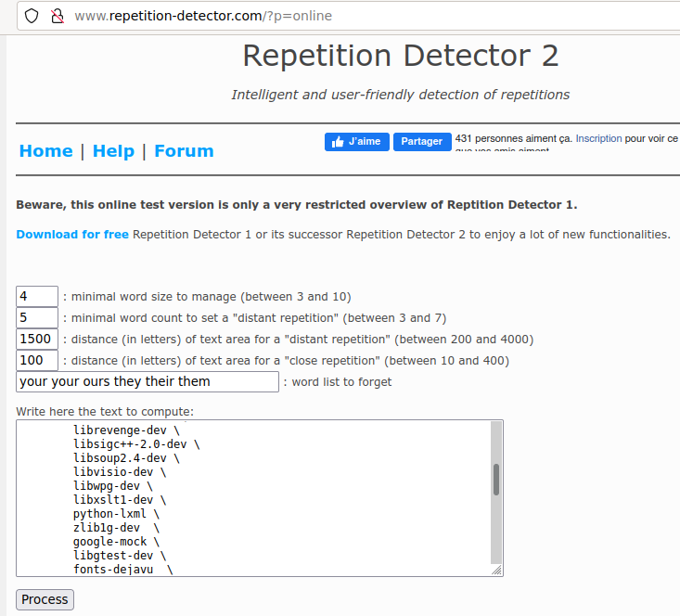Click the 'python-lxml' line
The image size is (680, 616).
(116, 514)
